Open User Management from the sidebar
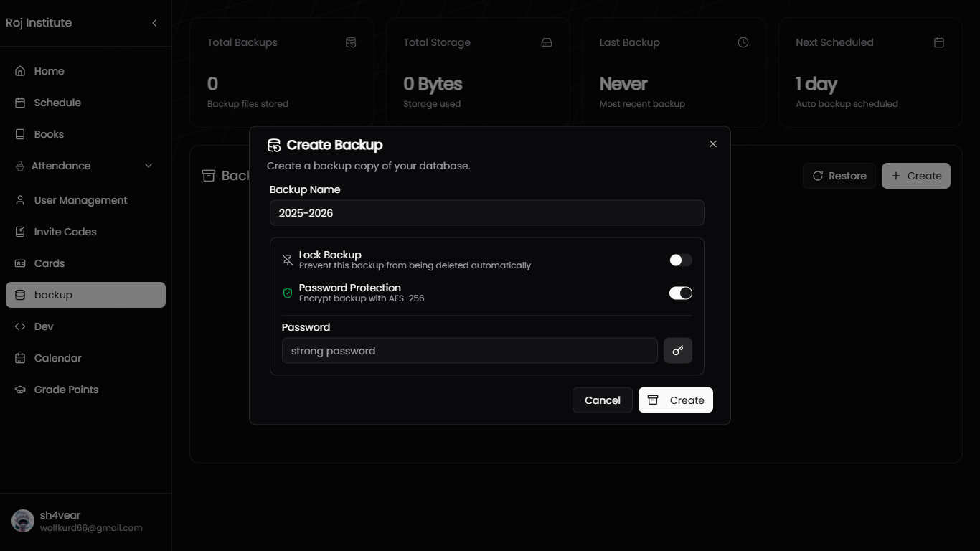980x551 pixels. point(85,200)
